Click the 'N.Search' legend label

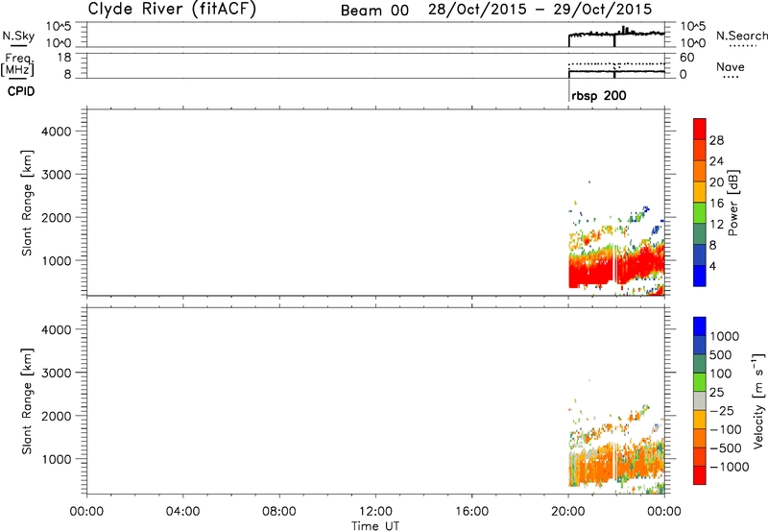[x=741, y=36]
